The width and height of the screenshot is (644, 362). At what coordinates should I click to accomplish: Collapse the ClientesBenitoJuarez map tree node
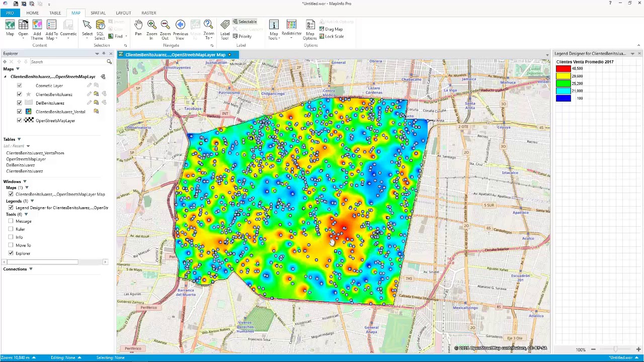[6, 76]
